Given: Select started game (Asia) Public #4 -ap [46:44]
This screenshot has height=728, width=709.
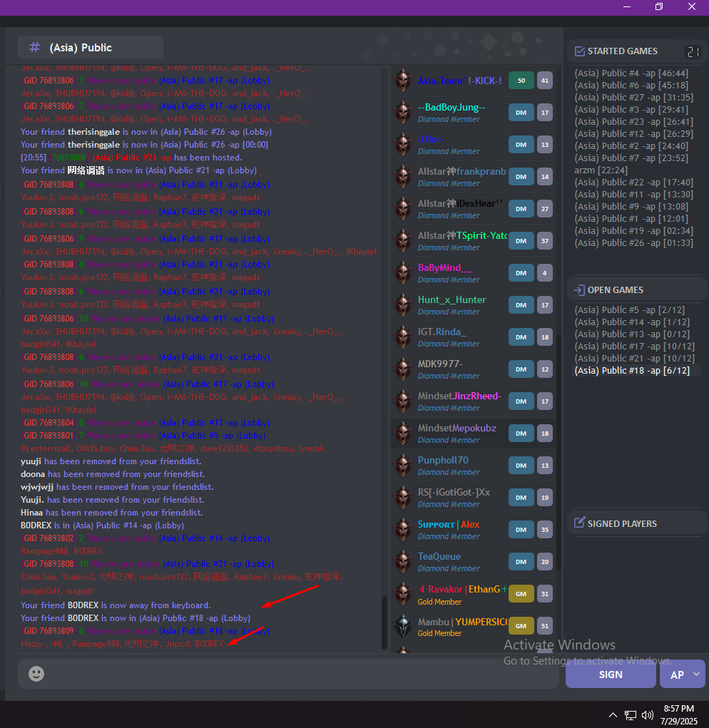Looking at the screenshot, I should tap(631, 73).
